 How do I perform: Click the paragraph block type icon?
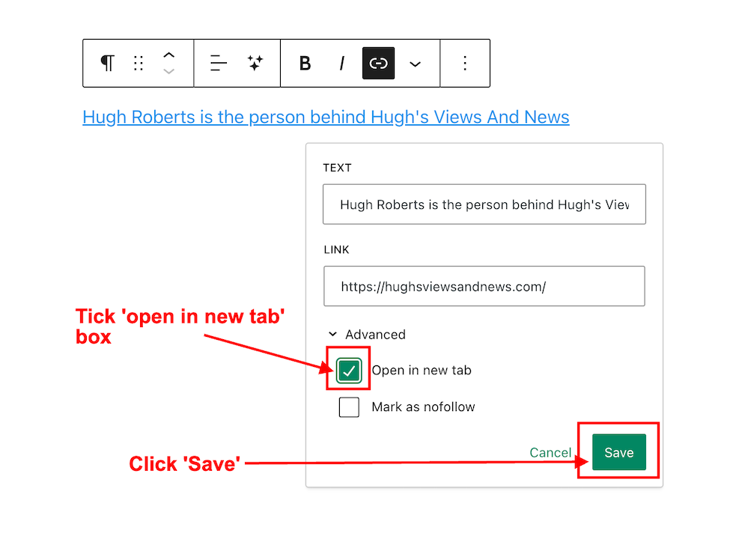[108, 64]
